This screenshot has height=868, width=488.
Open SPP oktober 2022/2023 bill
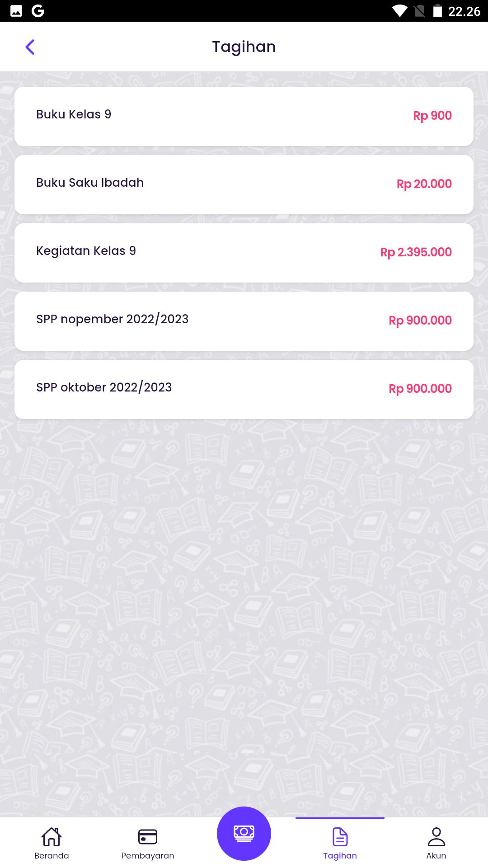[x=244, y=389]
